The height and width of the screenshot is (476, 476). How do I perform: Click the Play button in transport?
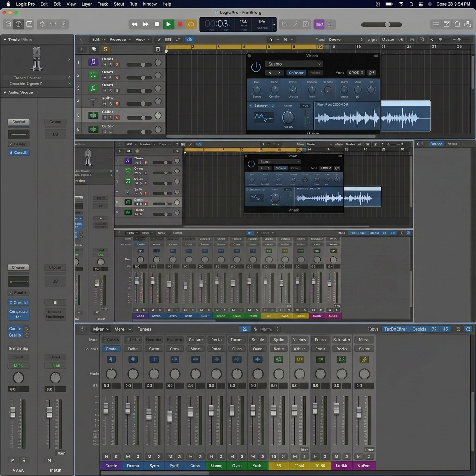pos(168,24)
